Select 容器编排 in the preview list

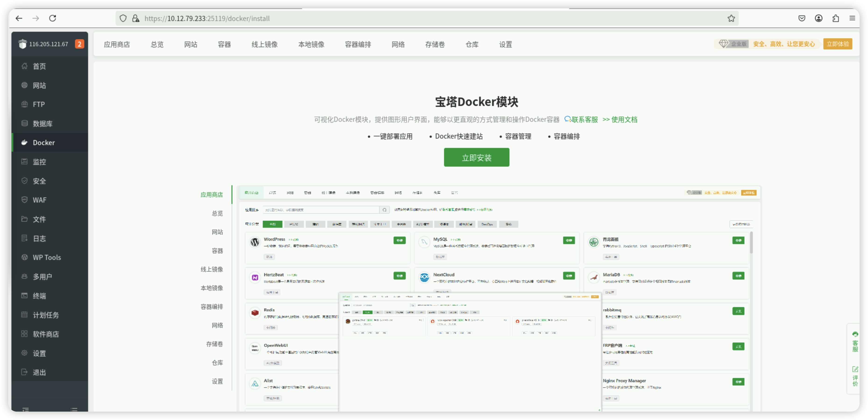[x=212, y=307]
